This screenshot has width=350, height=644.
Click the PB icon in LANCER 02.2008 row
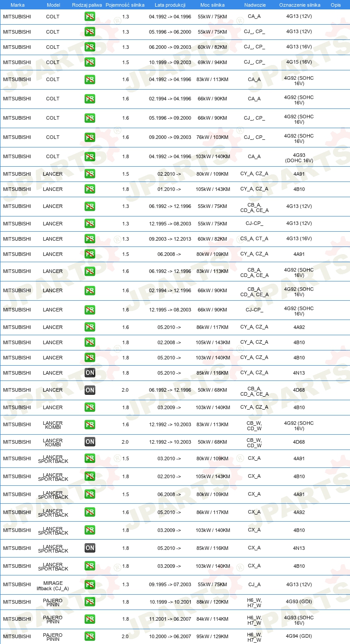(x=90, y=342)
